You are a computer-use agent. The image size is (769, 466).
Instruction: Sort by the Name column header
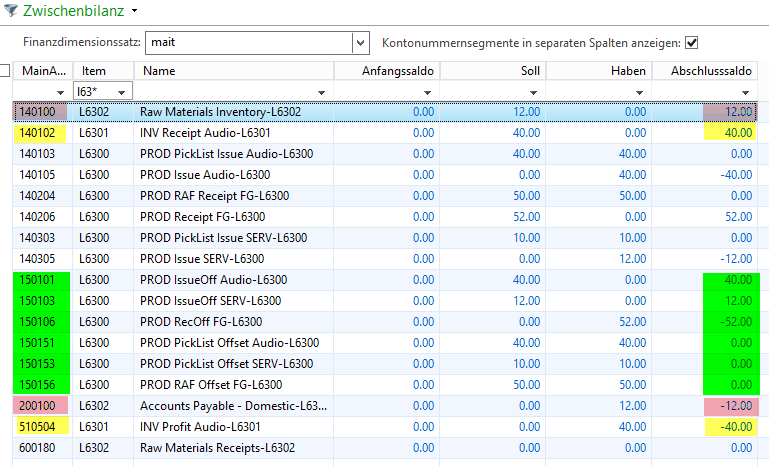(160, 70)
